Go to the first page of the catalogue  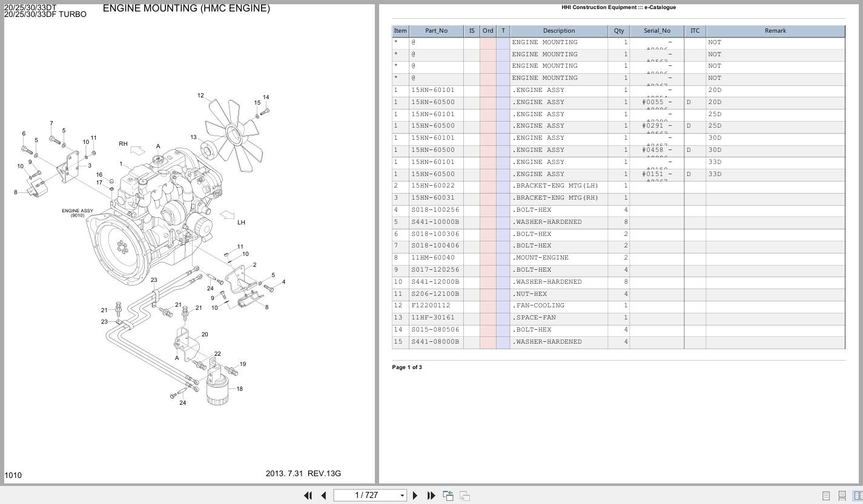(308, 496)
